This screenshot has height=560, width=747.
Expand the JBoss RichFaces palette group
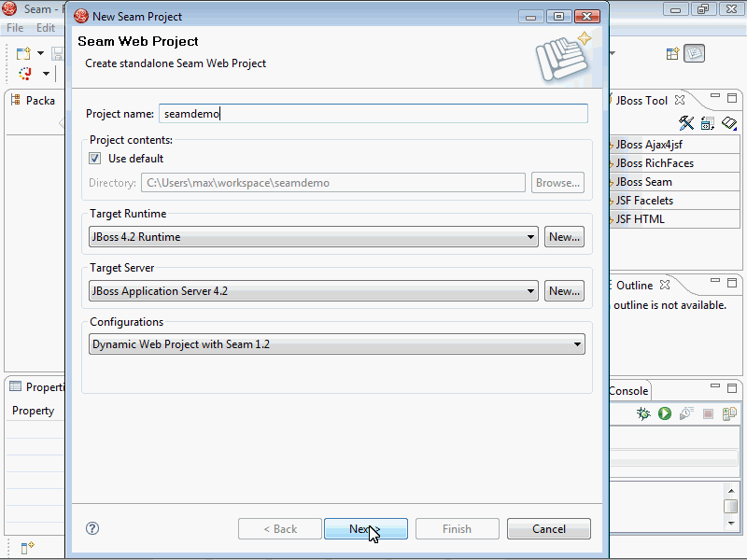(674, 162)
